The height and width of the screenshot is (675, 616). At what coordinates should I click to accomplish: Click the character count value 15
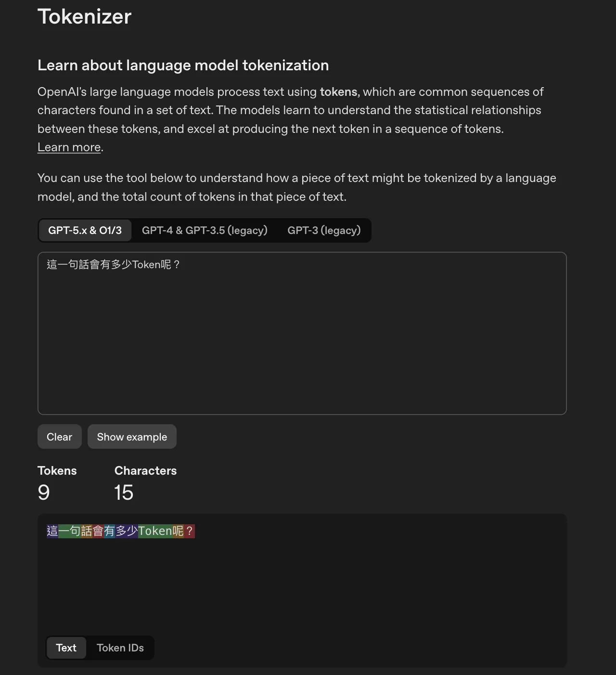[124, 493]
